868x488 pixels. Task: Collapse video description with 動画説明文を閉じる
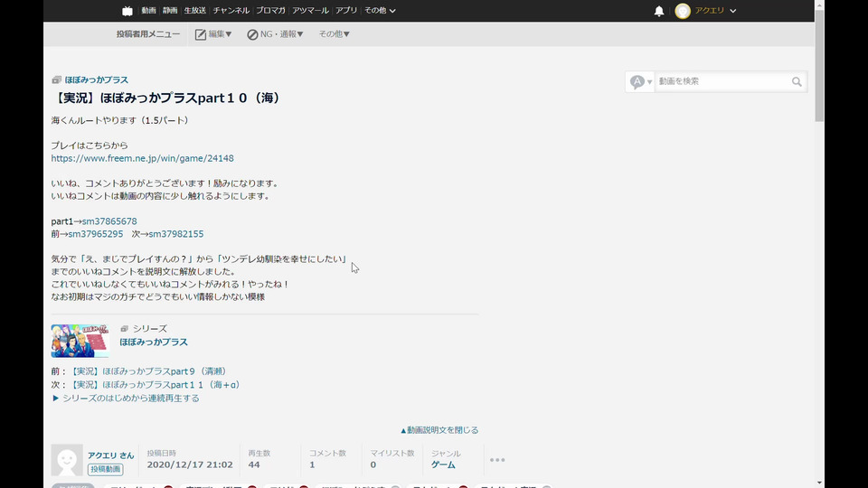coord(439,430)
